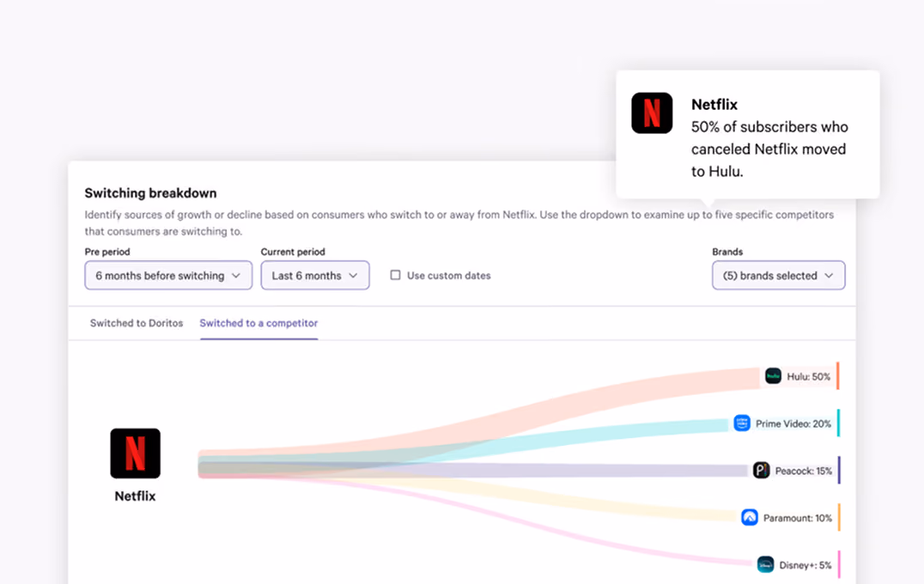924x584 pixels.
Task: Click the Netflix label under the logo
Action: (135, 496)
